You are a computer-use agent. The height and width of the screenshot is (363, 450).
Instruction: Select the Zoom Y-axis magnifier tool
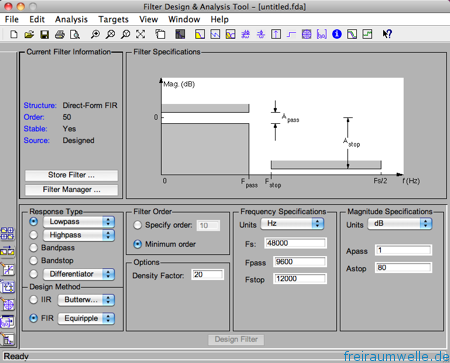click(126, 34)
